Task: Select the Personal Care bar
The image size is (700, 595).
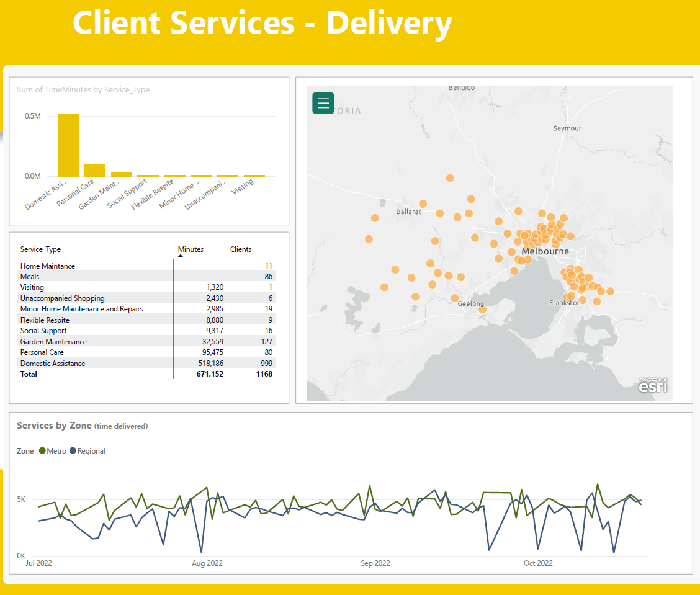Action: [x=95, y=171]
